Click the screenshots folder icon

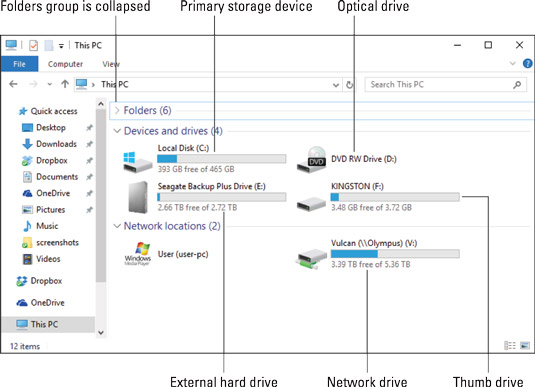pyautogui.click(x=27, y=242)
